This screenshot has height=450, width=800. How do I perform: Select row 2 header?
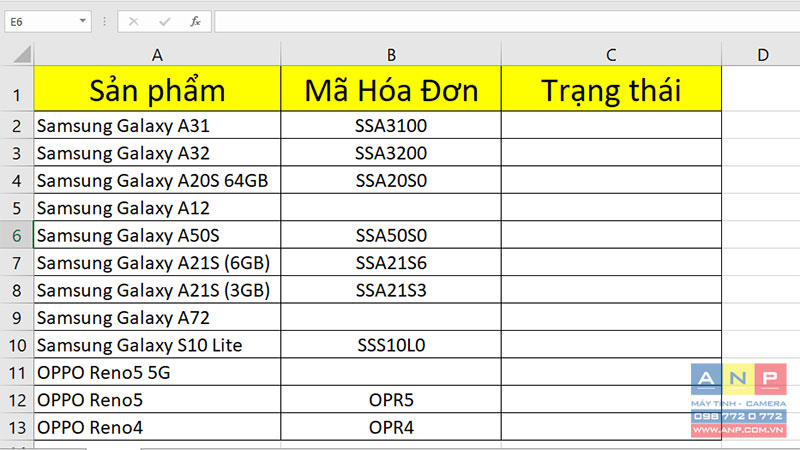(x=17, y=126)
